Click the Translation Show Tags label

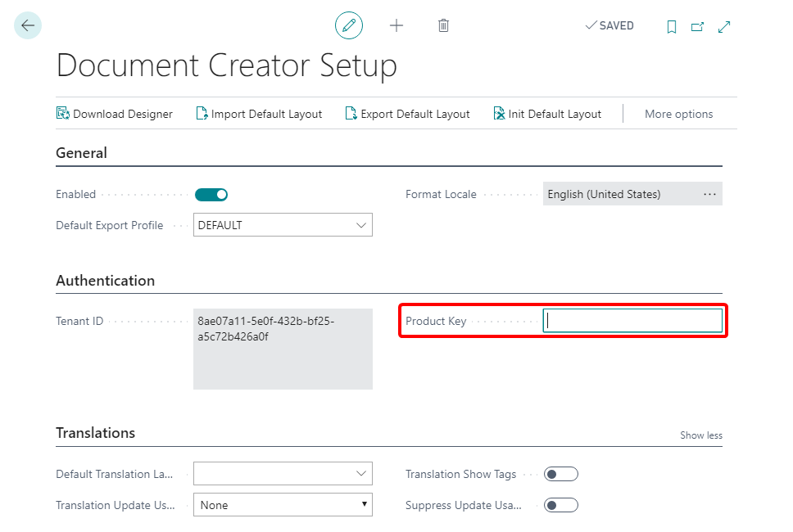[460, 475]
